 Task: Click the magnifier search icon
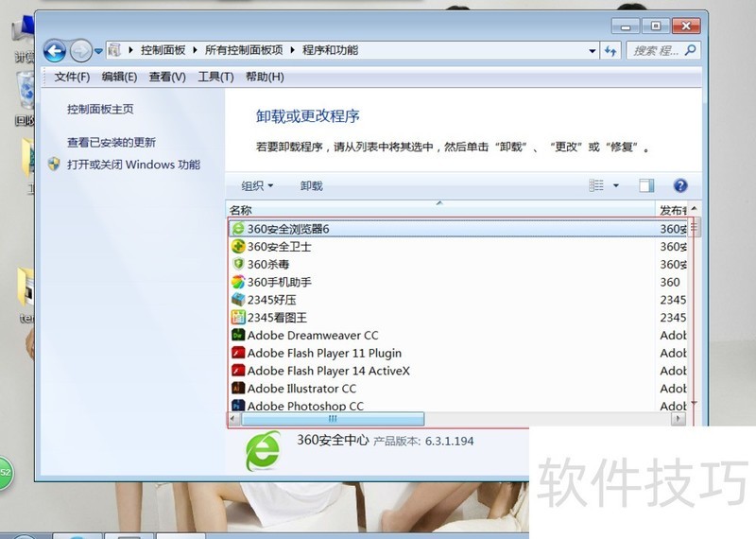[x=691, y=50]
